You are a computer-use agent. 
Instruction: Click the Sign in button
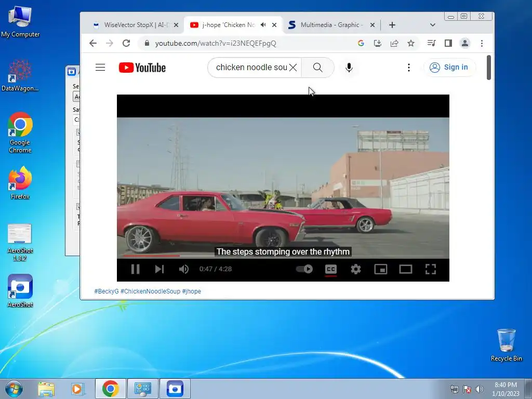pyautogui.click(x=449, y=67)
